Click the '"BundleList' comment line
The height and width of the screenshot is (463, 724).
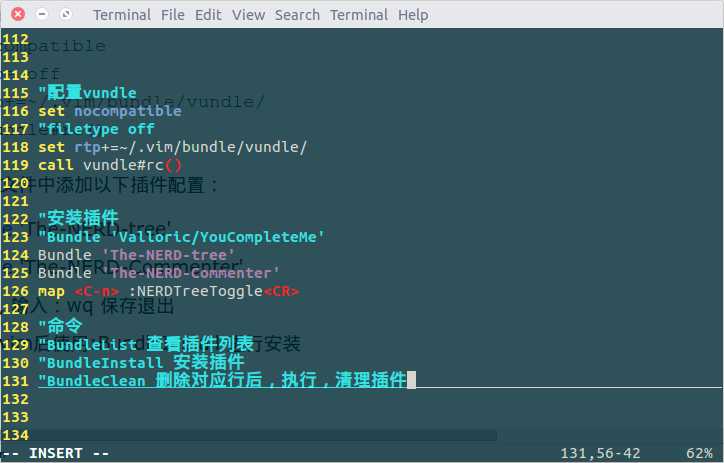click(146, 345)
